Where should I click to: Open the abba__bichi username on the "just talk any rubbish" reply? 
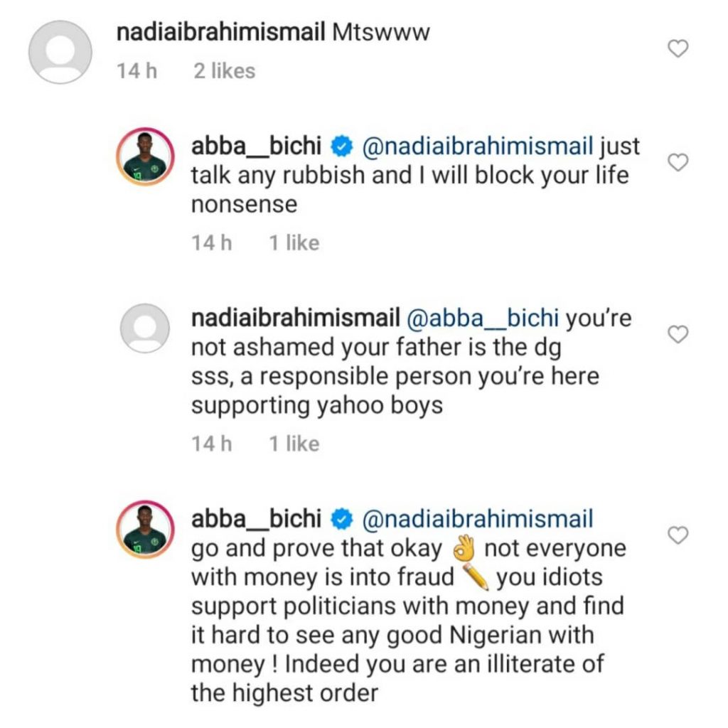(257, 146)
